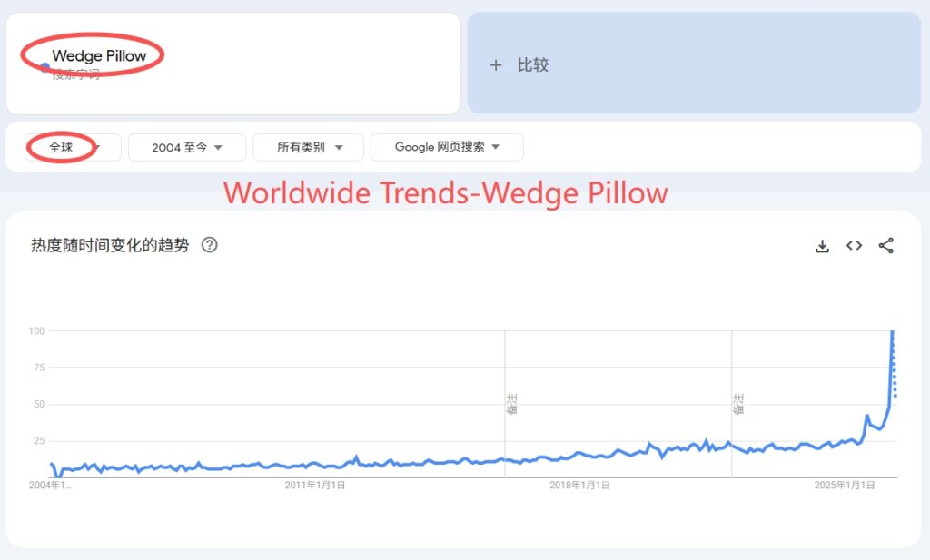
Task: Click the first 备注 note marker near 2016
Action: [x=512, y=404]
